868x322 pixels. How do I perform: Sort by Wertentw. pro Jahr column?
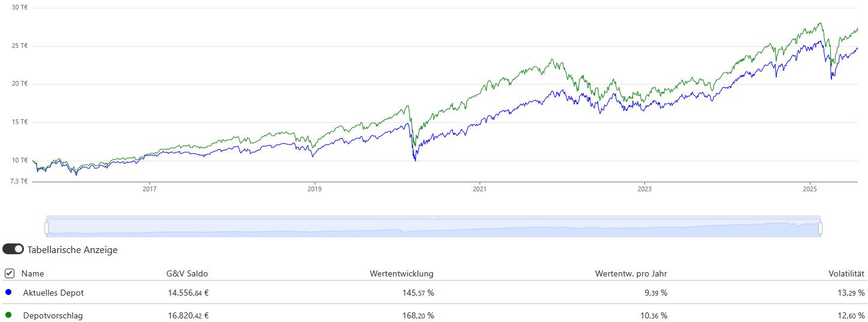click(x=631, y=273)
